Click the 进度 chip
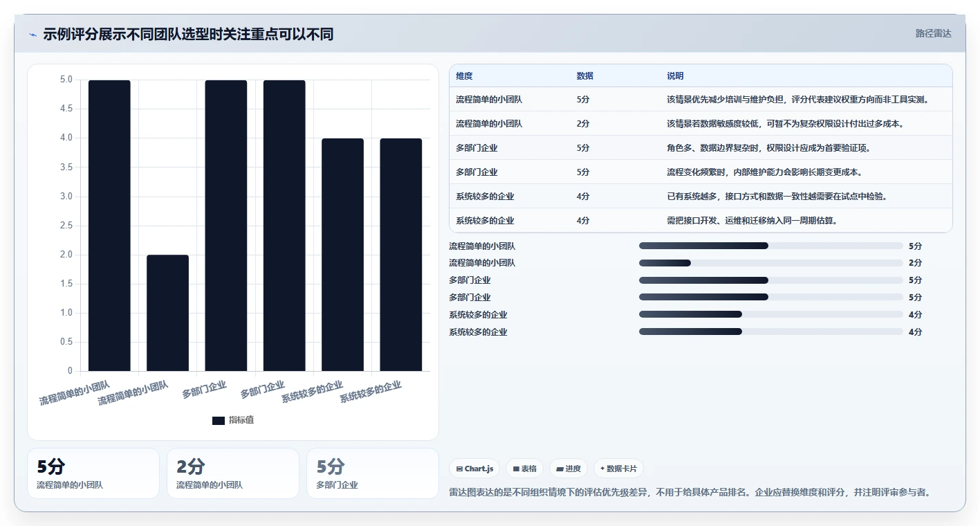The image size is (980, 526). pyautogui.click(x=568, y=469)
